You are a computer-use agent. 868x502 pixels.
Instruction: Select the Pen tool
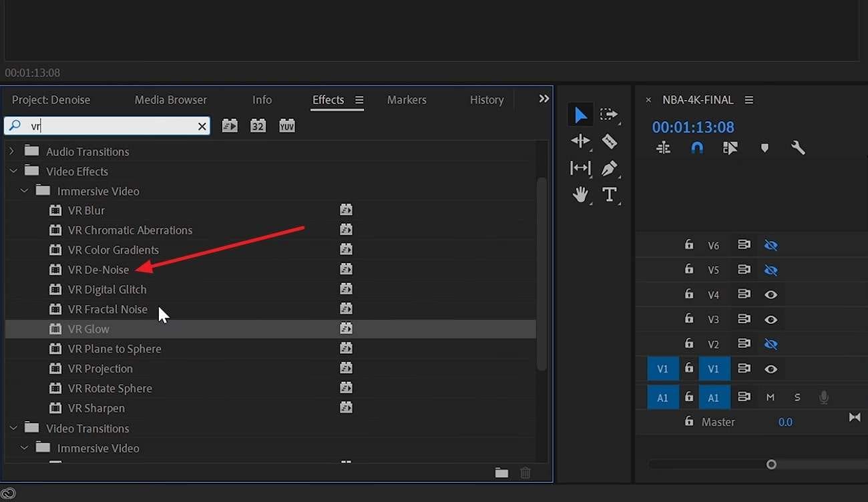pos(609,168)
